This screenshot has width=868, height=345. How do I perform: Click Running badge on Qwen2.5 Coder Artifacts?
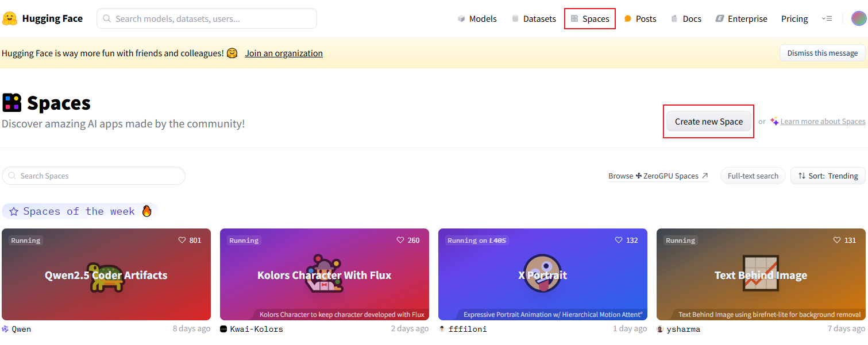coord(26,240)
